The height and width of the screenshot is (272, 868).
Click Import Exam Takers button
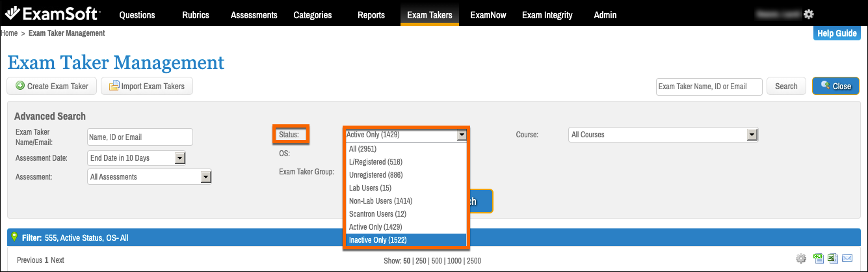pos(147,86)
